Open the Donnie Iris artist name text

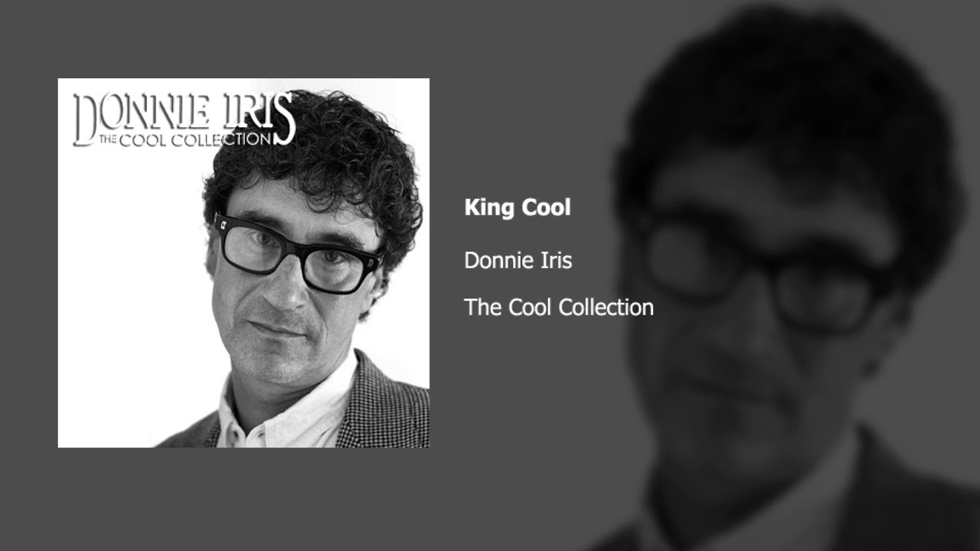click(518, 260)
